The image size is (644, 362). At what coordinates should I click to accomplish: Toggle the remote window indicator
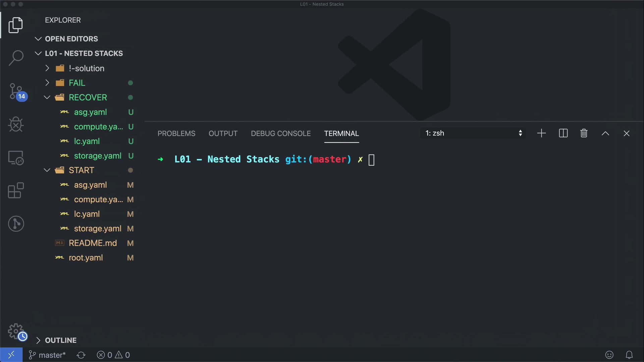click(x=11, y=355)
